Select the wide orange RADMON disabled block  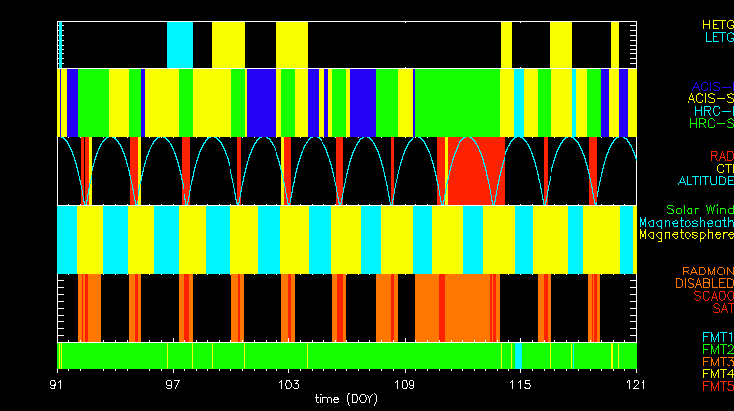tap(455, 308)
